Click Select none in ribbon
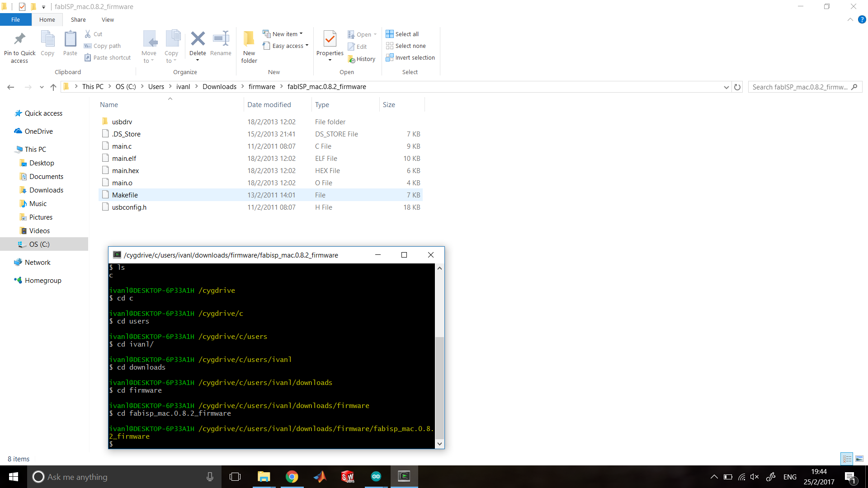868x488 pixels. pyautogui.click(x=406, y=46)
